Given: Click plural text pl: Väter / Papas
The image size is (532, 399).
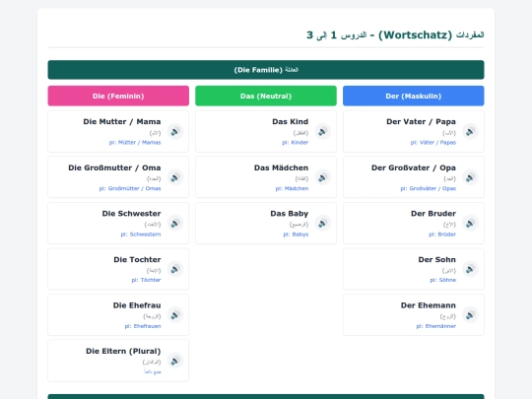Looking at the screenshot, I should (x=433, y=143).
